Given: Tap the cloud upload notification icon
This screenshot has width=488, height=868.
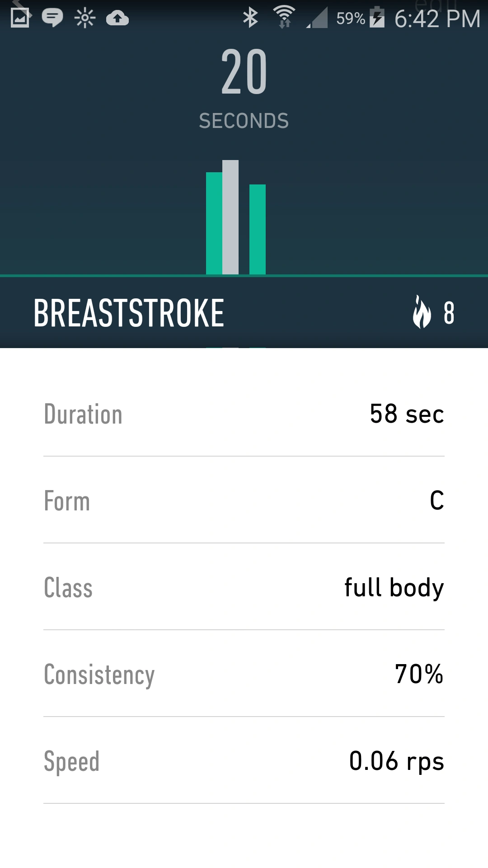Looking at the screenshot, I should (117, 18).
